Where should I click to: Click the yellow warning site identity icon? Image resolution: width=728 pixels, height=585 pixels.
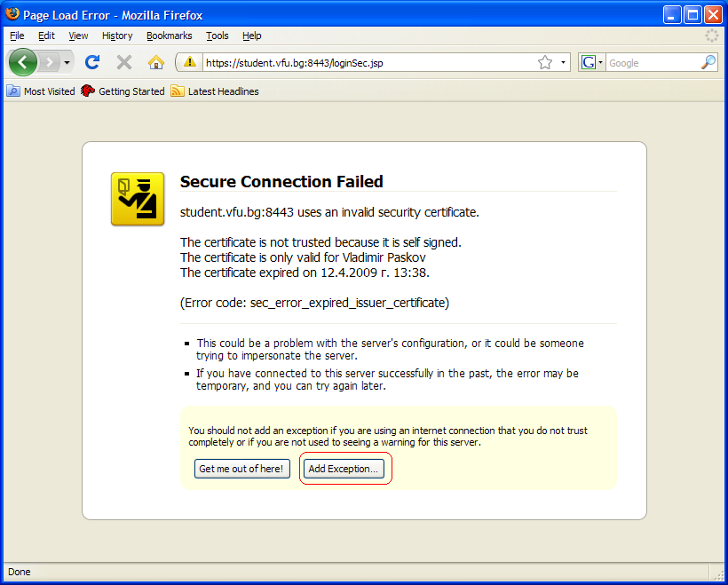(189, 62)
